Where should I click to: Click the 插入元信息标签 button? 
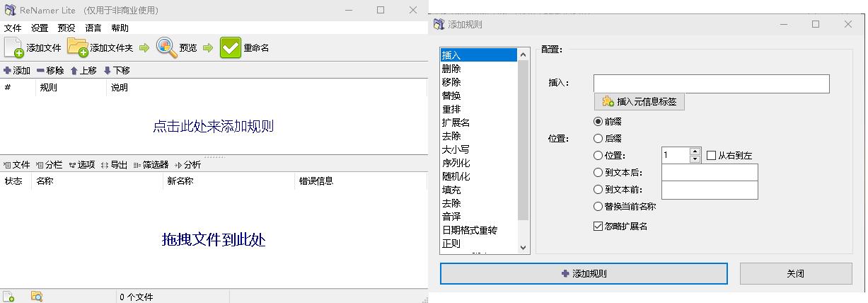[640, 102]
